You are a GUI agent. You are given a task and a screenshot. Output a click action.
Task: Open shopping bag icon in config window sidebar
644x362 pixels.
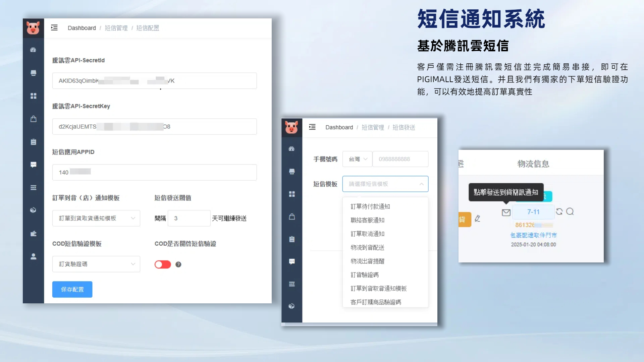33,119
